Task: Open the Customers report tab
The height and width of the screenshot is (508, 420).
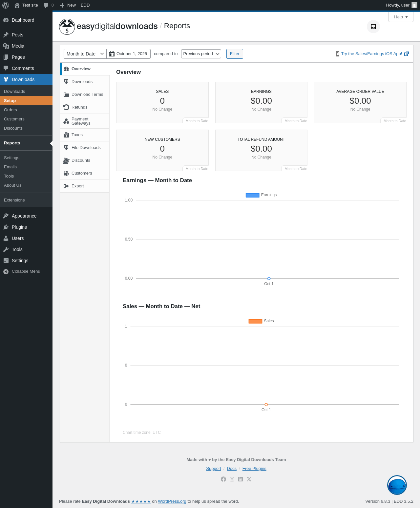Action: [85, 173]
